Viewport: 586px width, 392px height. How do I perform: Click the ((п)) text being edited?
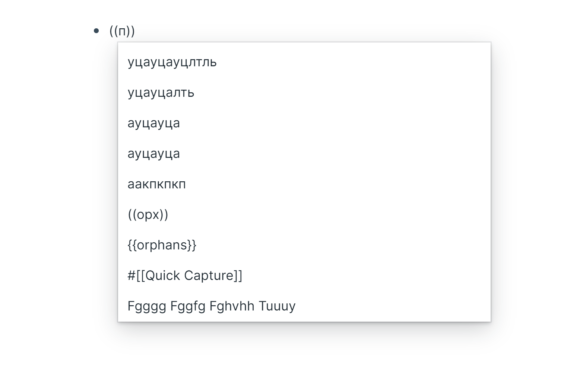pos(121,31)
